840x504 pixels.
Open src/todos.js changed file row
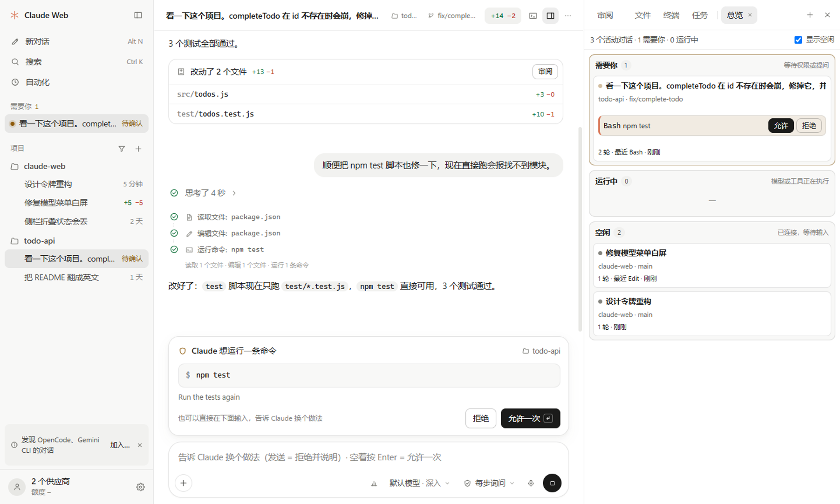click(x=366, y=94)
